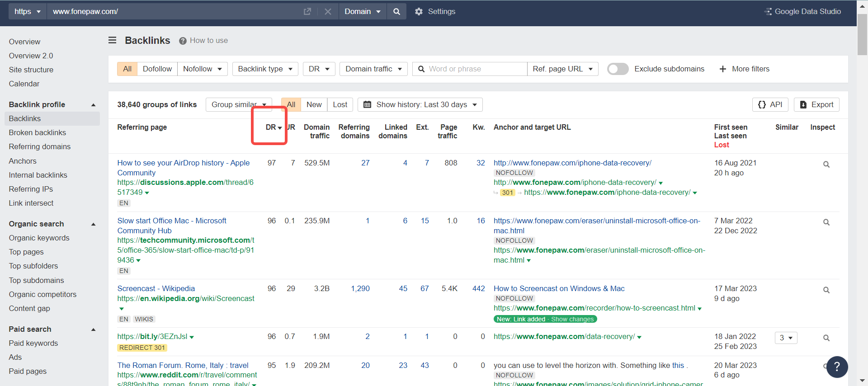Image resolution: width=868 pixels, height=386 pixels.
Task: Click API button
Action: click(770, 104)
